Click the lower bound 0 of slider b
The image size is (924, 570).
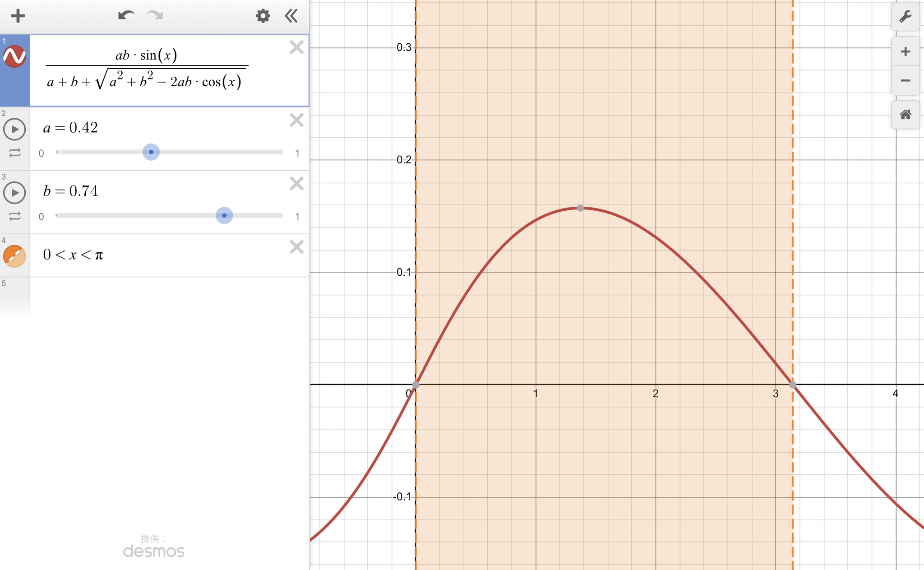coord(42,217)
